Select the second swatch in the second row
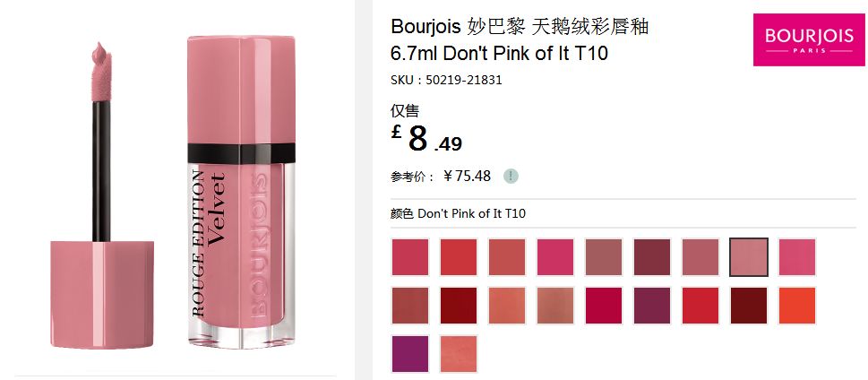Viewport: 868px width, 380px height. coord(459,306)
